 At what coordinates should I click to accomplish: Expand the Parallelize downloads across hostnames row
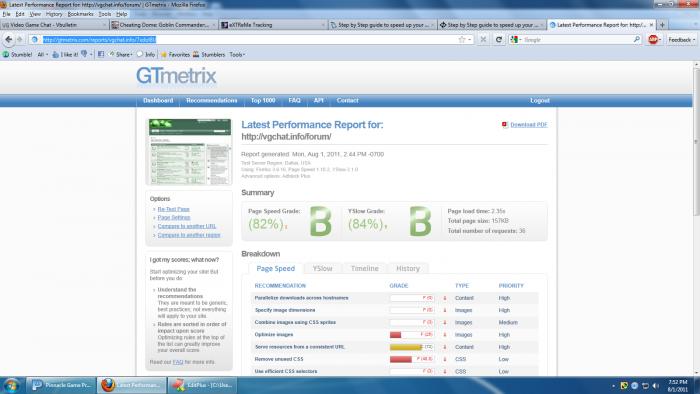[395, 298]
